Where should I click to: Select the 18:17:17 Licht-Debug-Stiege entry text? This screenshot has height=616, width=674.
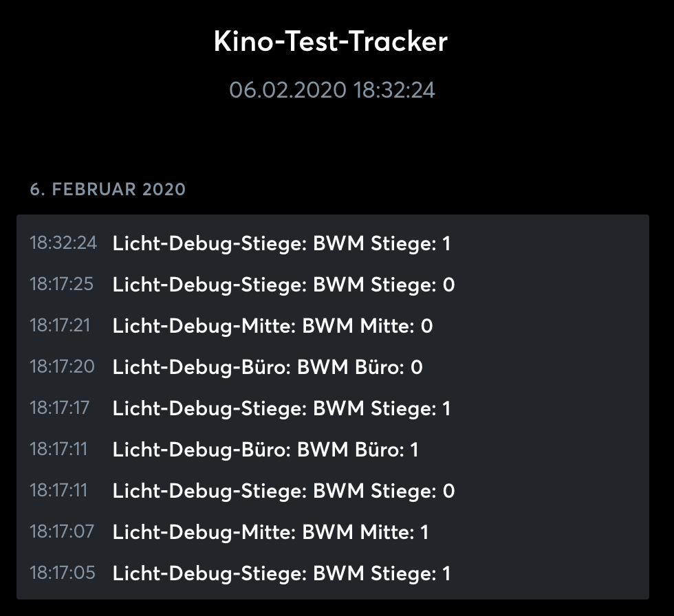(281, 408)
